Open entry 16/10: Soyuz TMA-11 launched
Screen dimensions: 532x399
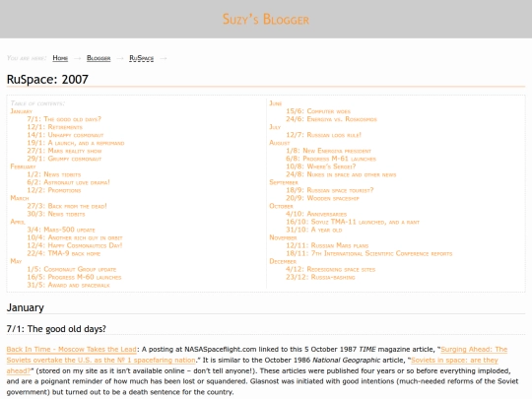(353, 222)
